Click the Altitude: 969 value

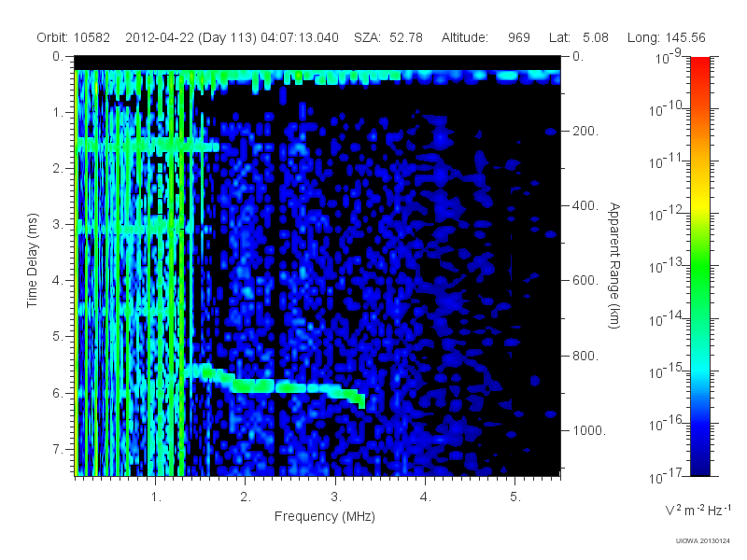point(486,37)
